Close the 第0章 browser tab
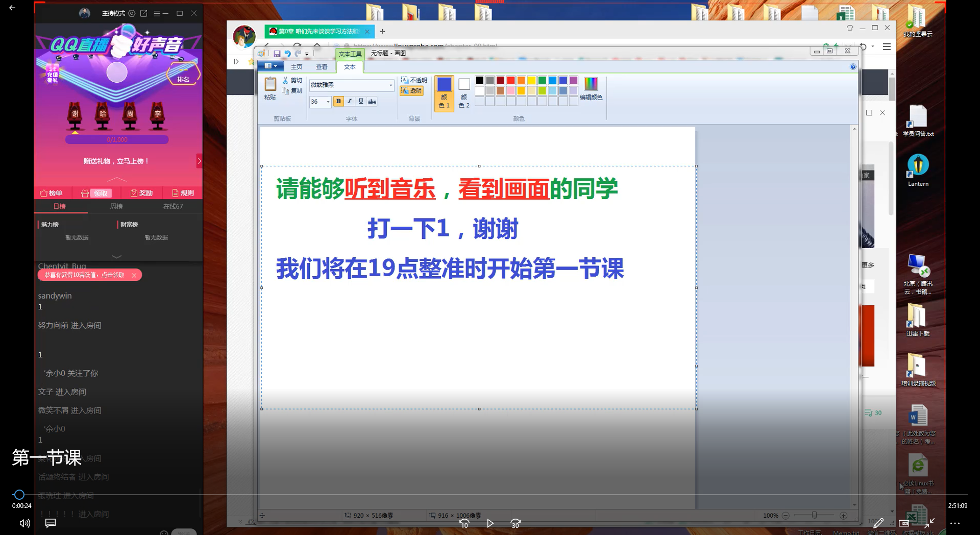The width and height of the screenshot is (980, 535). [x=366, y=31]
